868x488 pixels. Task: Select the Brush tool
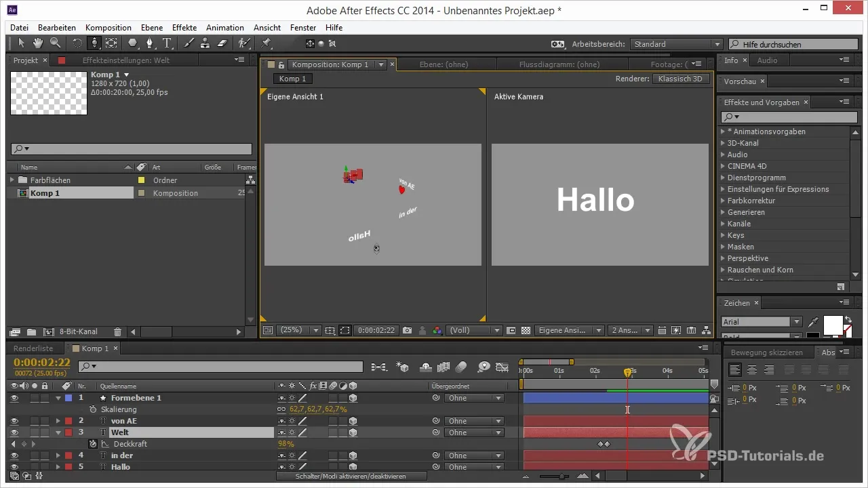(189, 43)
